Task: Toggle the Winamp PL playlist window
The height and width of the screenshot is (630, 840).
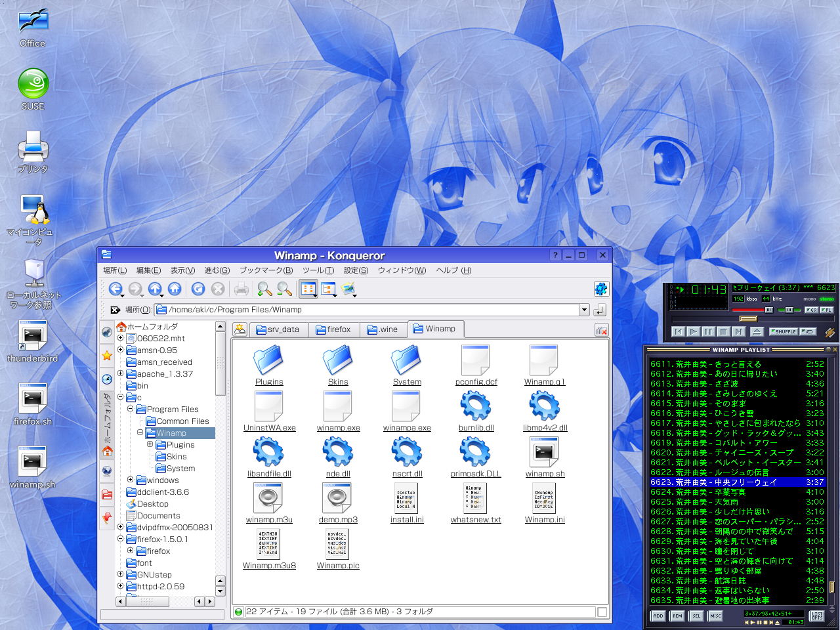Action: tap(826, 310)
